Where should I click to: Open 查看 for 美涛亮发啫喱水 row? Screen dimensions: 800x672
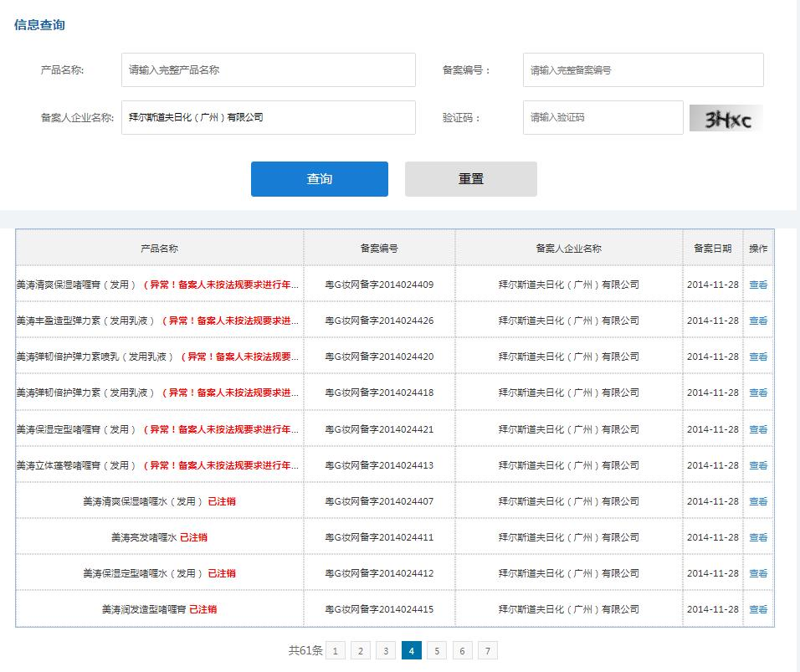(x=758, y=537)
